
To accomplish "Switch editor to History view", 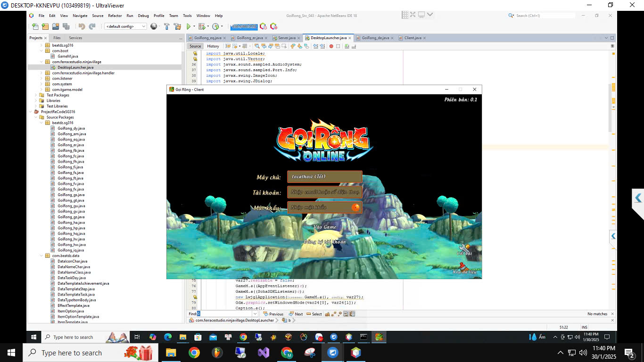I will (213, 46).
